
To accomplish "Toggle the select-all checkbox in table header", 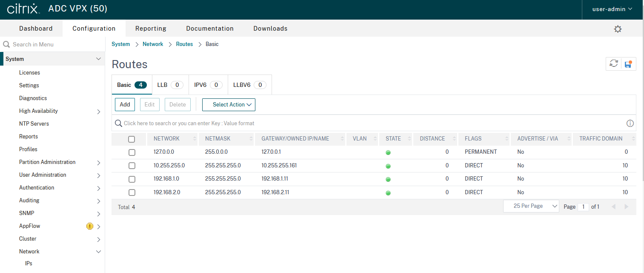I will (132, 139).
